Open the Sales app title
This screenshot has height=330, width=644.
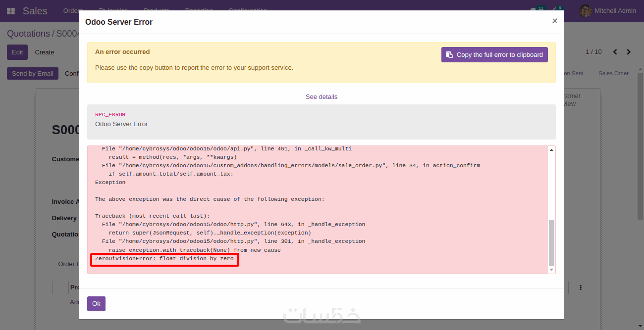(35, 11)
